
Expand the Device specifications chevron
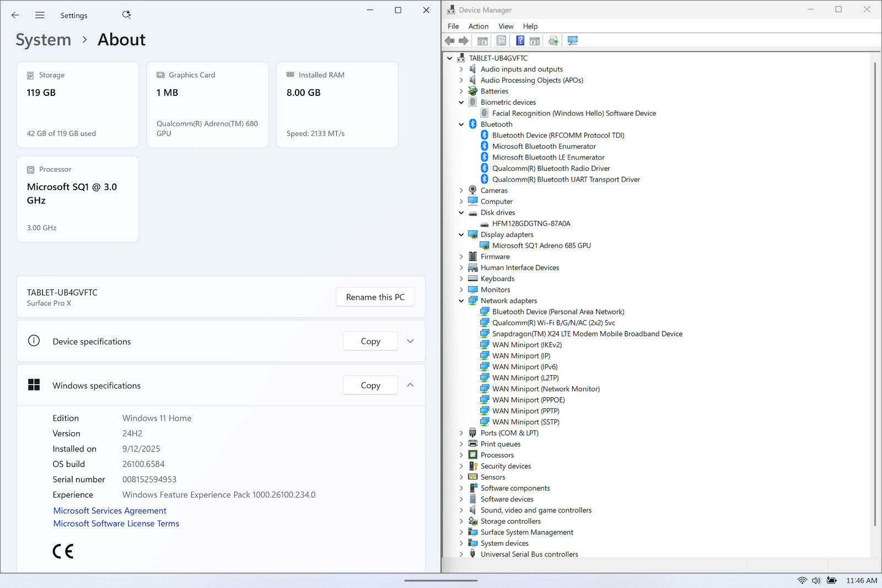(410, 341)
